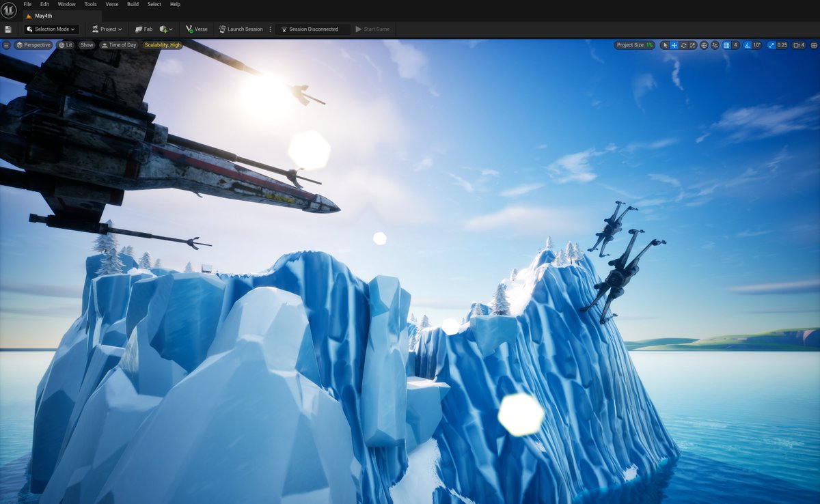The image size is (820, 504).
Task: Open the launch session options ellipsis
Action: 271,29
